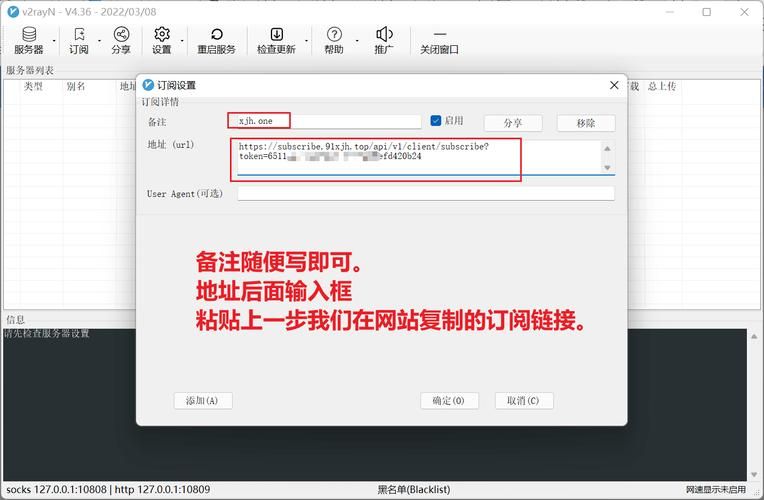Close the 订阅设置 dialog with X
This screenshot has width=764, height=500.
click(614, 85)
